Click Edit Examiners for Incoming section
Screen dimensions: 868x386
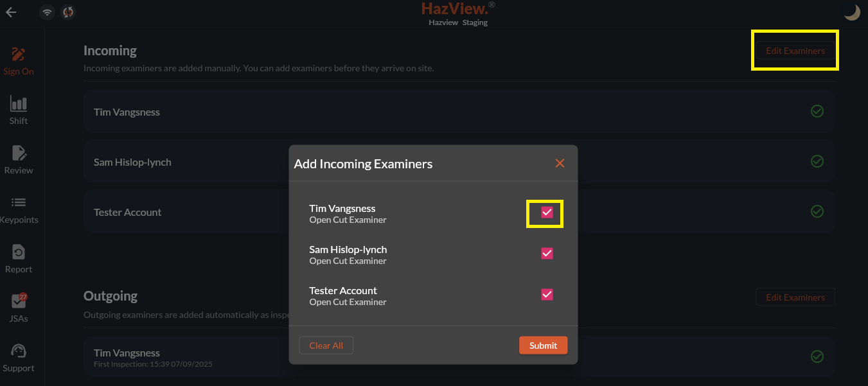coord(795,51)
